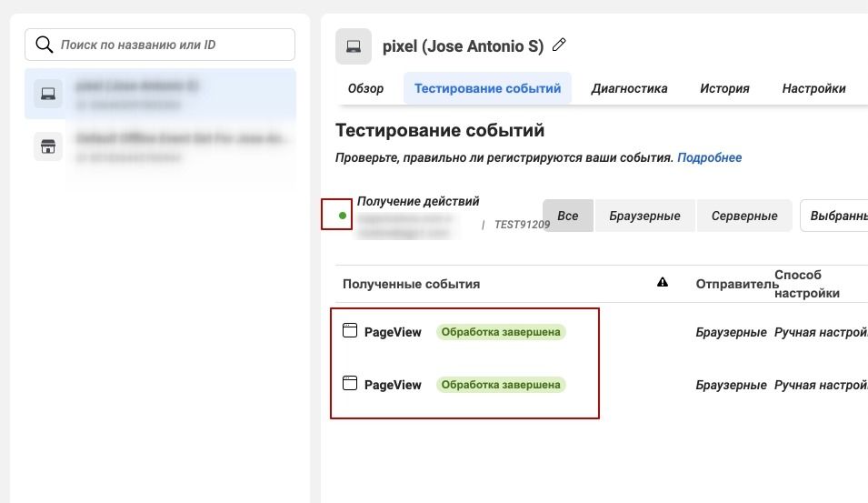Click the magnifier icon in the search box
The height and width of the screenshot is (503, 868).
[44, 44]
